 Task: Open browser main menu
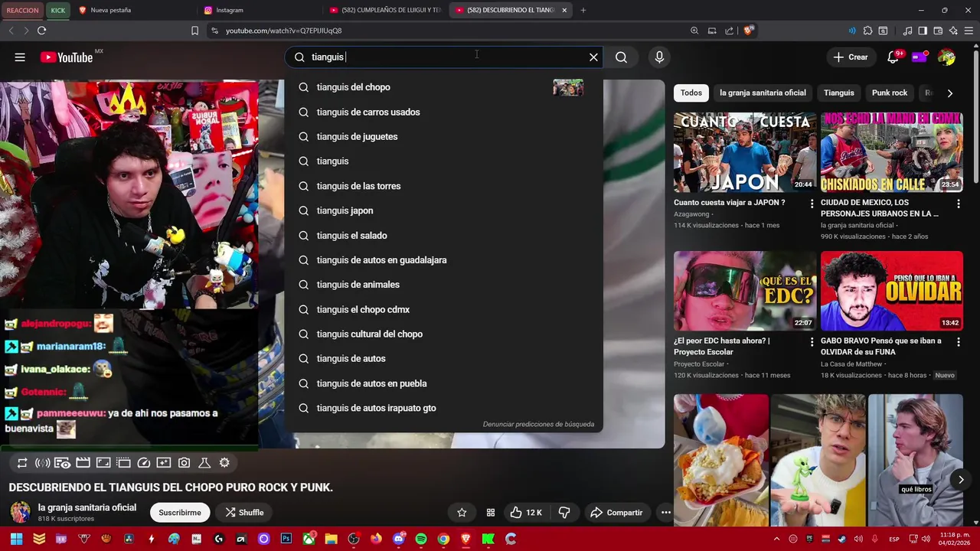coord(969,31)
